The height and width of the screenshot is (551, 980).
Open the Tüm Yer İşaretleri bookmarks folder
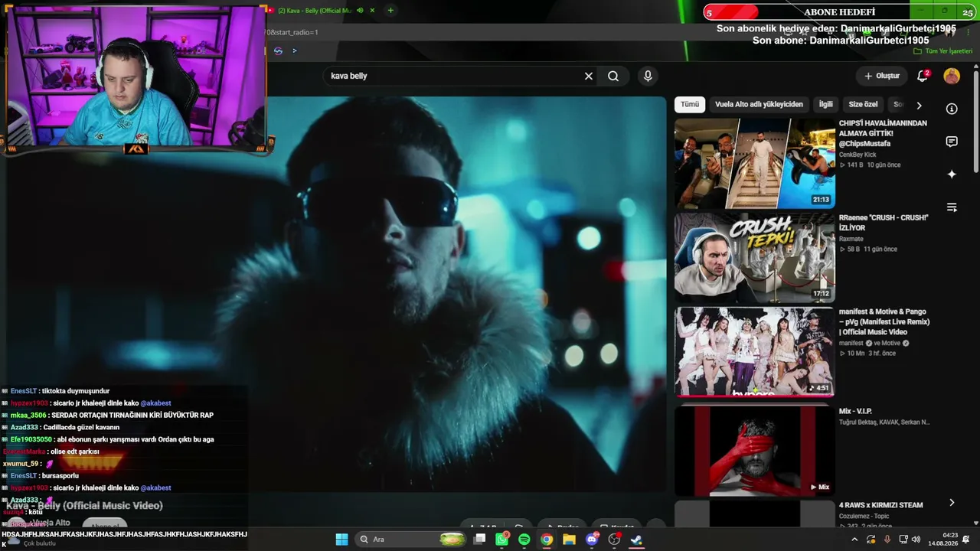[x=943, y=51]
